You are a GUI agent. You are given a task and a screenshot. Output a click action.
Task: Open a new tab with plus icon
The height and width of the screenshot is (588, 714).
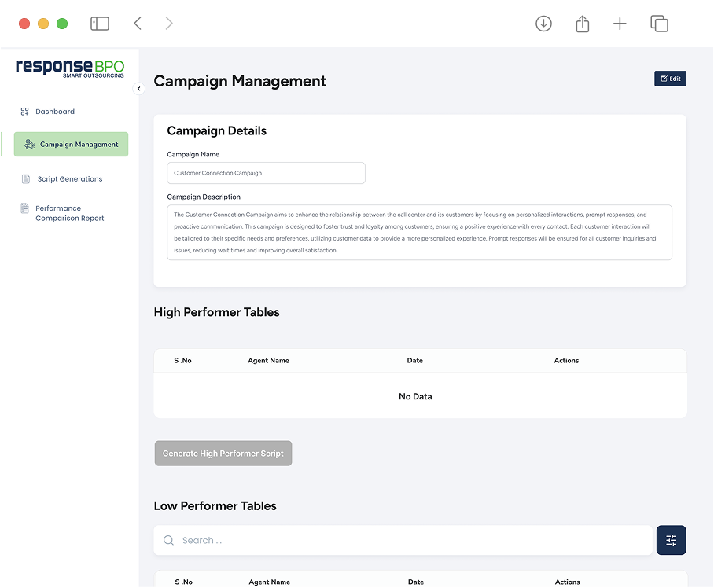pos(620,24)
